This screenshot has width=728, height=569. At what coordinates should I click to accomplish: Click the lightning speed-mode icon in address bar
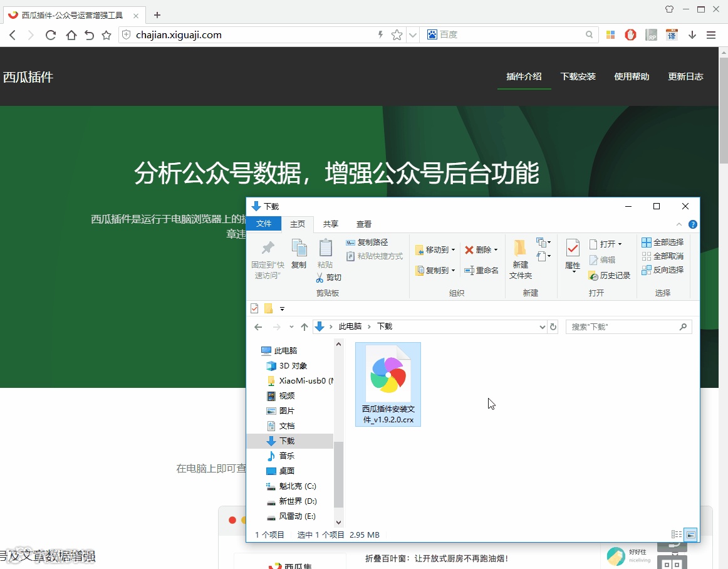click(381, 35)
